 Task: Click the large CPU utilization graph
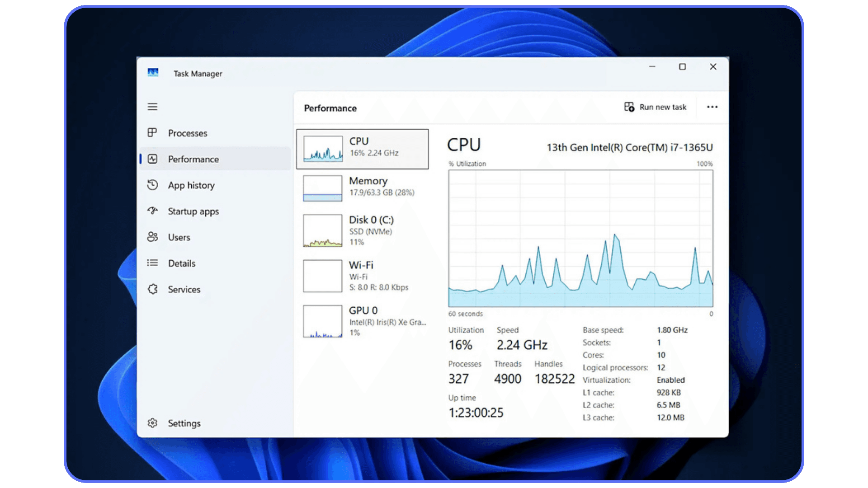pyautogui.click(x=580, y=239)
